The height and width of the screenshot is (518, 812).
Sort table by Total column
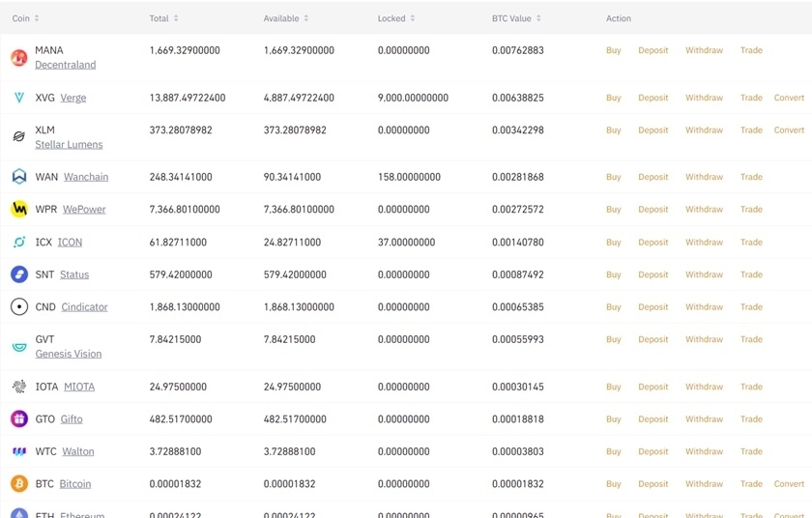pyautogui.click(x=176, y=18)
